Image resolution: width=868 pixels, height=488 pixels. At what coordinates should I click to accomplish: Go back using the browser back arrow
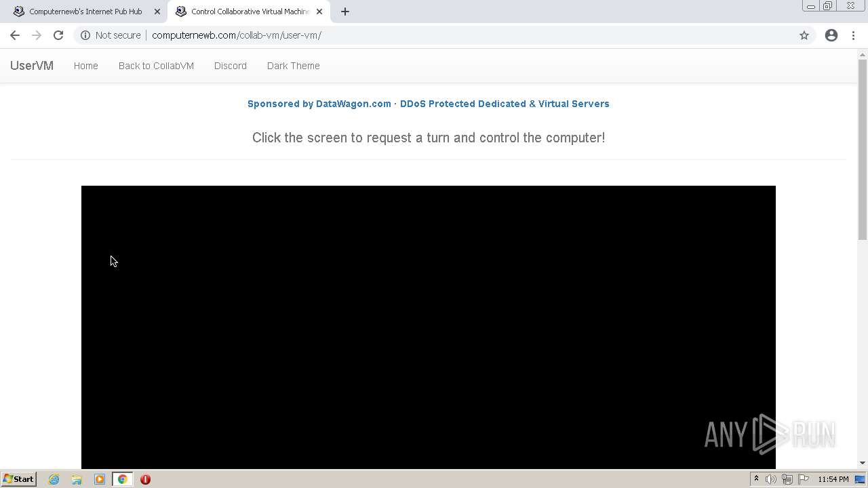[15, 35]
